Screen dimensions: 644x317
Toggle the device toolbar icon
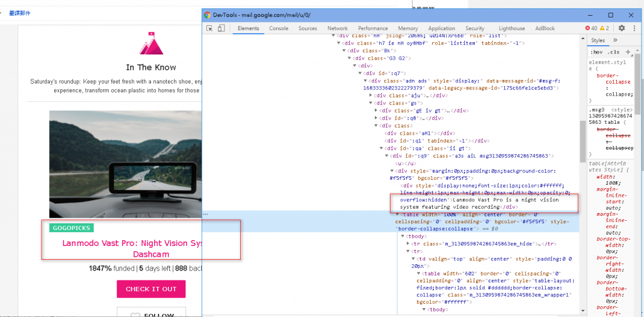221,28
